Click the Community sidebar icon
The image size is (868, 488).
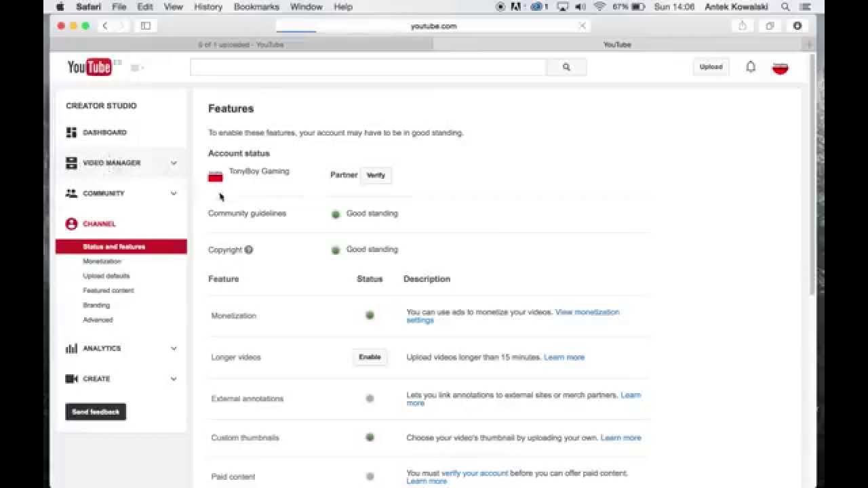click(x=71, y=193)
